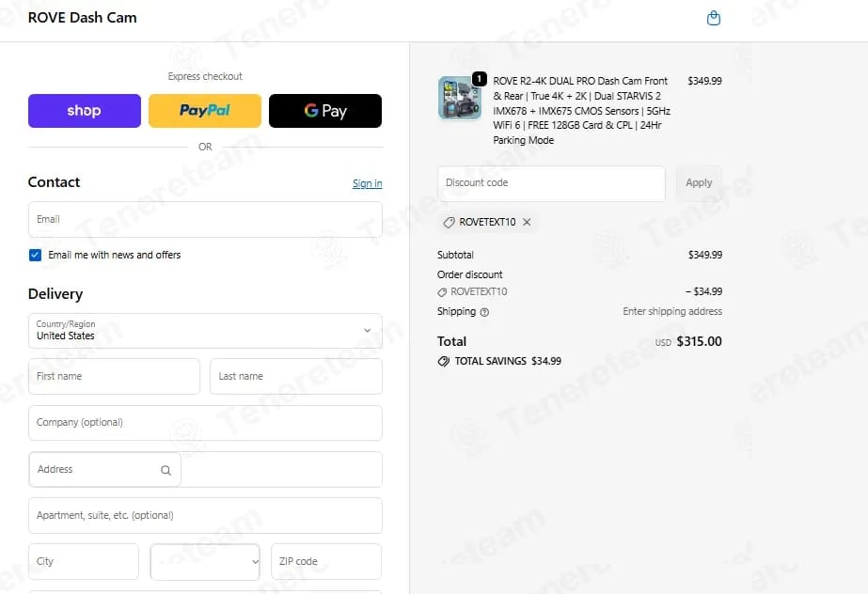This screenshot has width=868, height=594.
Task: Focus the Discount code field
Action: pos(551,183)
